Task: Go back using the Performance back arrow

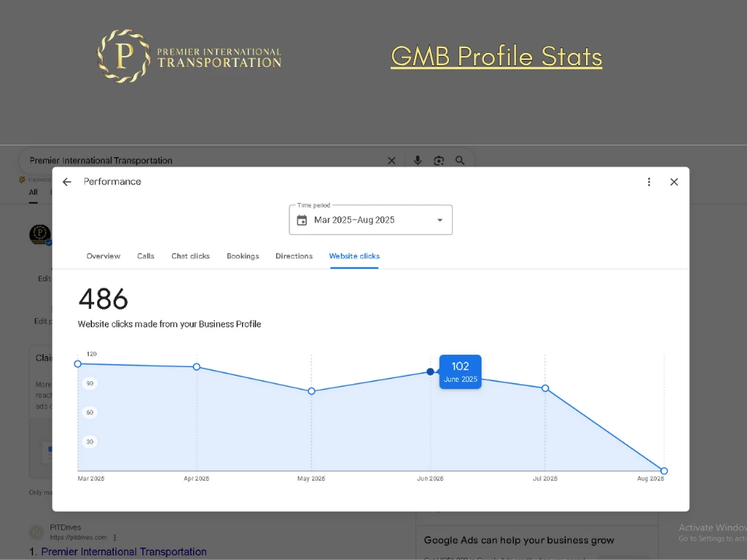Action: click(67, 182)
